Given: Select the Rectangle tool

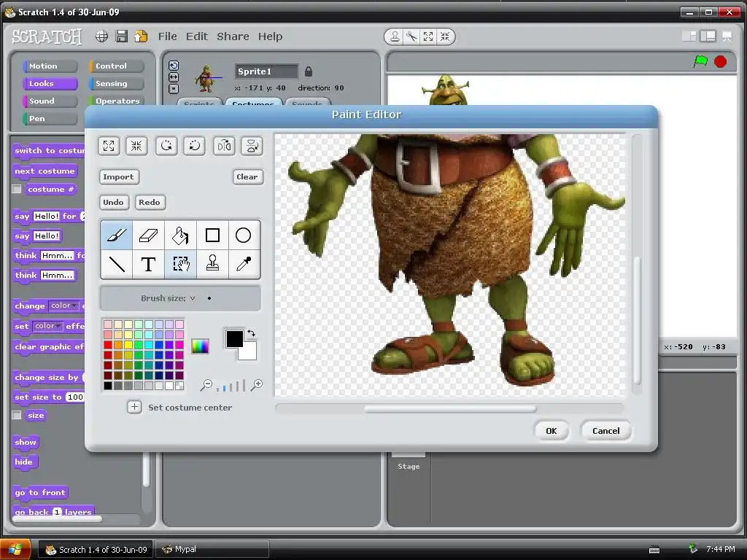Looking at the screenshot, I should [212, 236].
